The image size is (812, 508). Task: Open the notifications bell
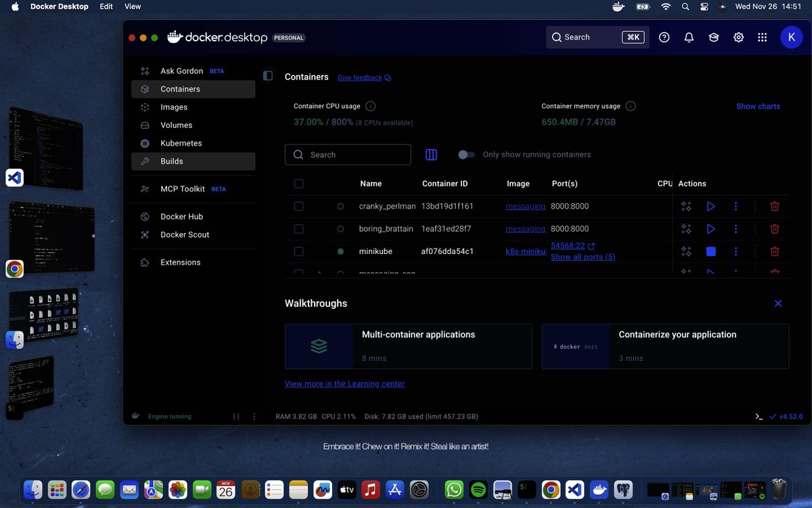coord(689,37)
